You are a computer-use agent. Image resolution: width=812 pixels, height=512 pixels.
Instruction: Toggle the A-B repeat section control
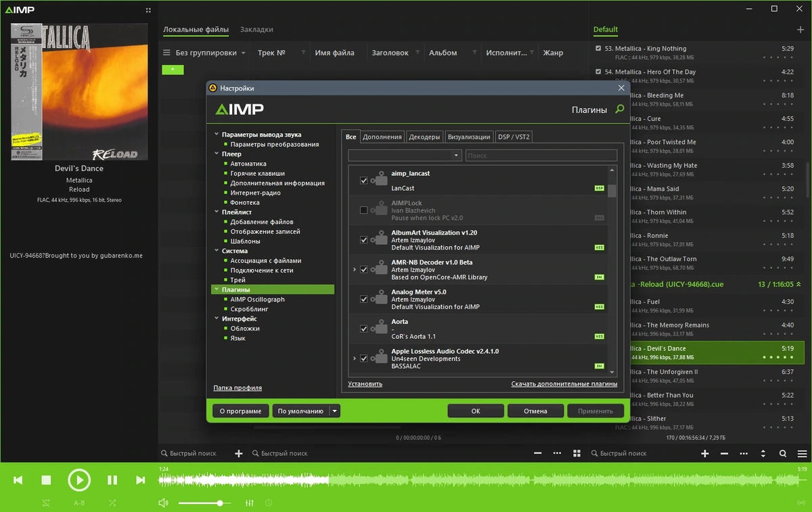79,503
